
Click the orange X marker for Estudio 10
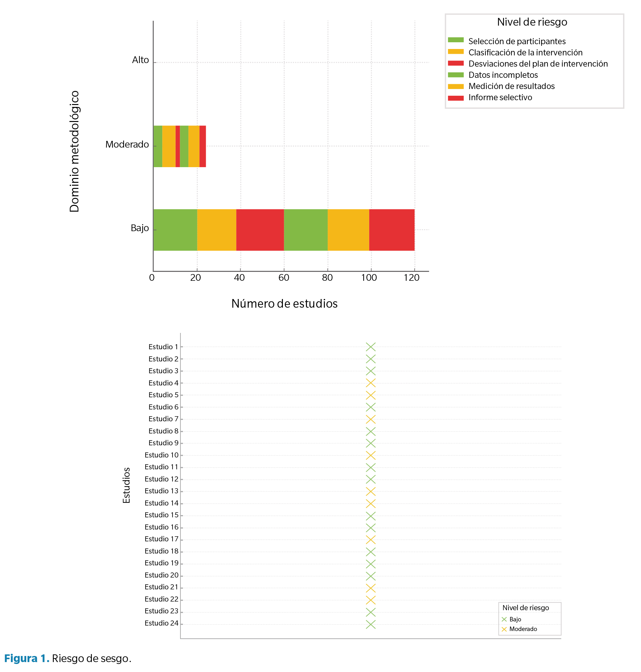[370, 455]
